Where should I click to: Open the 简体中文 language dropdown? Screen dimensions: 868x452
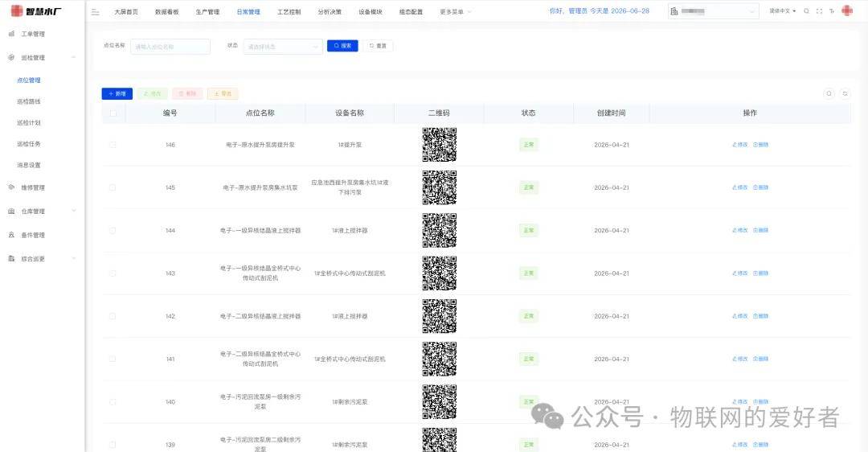coord(782,11)
